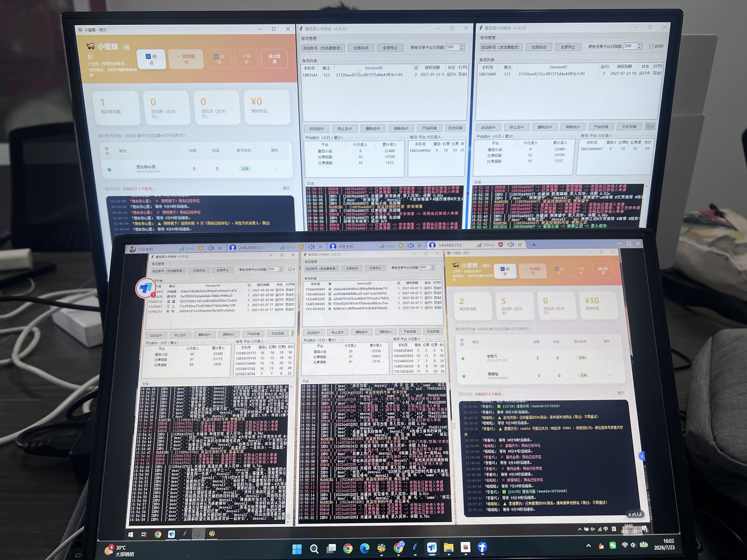
Task: Select the 15566305845 account row in the remote middle 番茄 window
Action: (373, 289)
